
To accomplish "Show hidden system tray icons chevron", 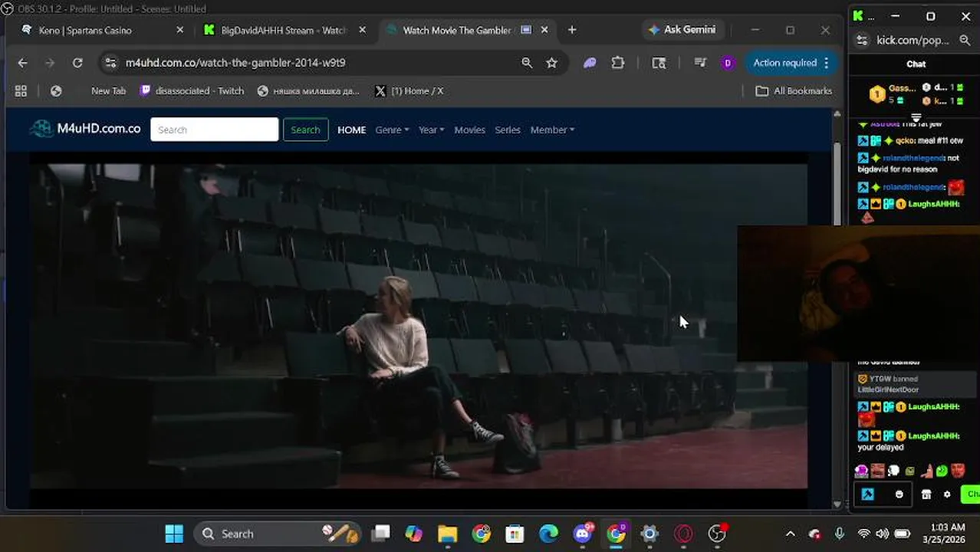I will [791, 534].
